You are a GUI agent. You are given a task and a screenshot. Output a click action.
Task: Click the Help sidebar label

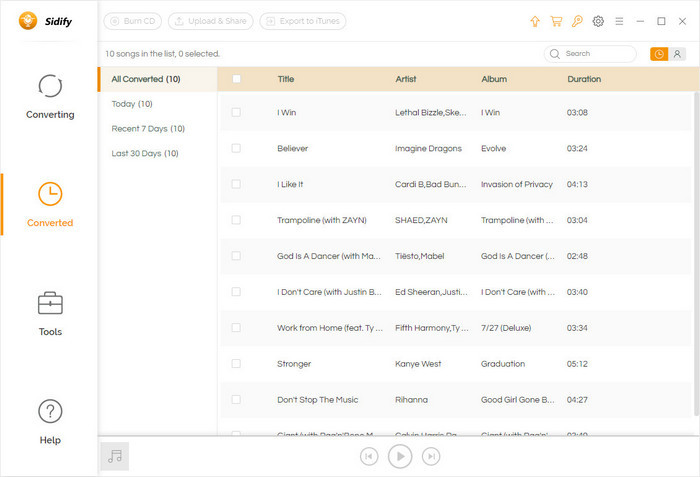pyautogui.click(x=50, y=440)
